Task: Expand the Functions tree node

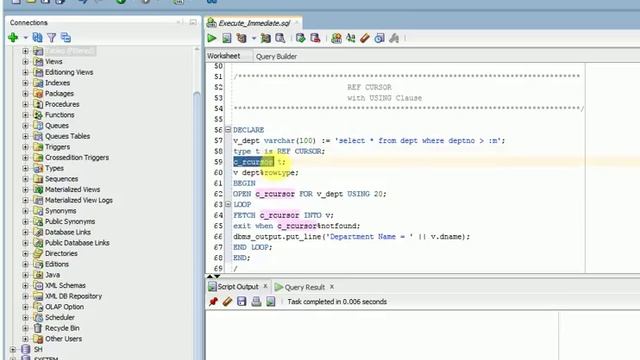Action: tap(25, 115)
